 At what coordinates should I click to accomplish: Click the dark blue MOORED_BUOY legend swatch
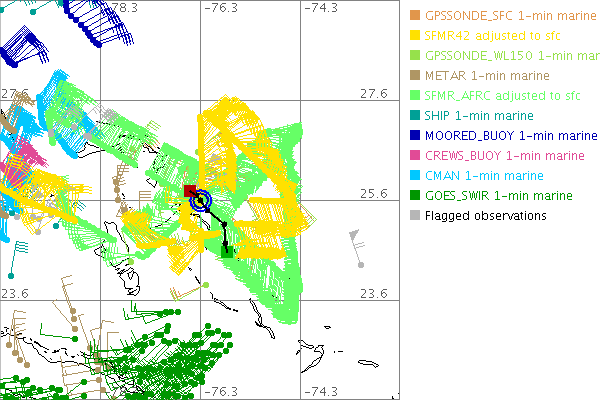pyautogui.click(x=413, y=135)
